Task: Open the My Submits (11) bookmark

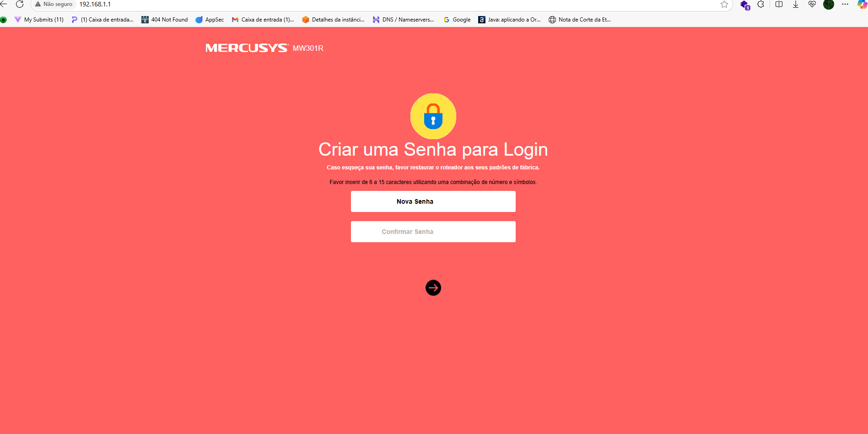Action: click(x=39, y=20)
